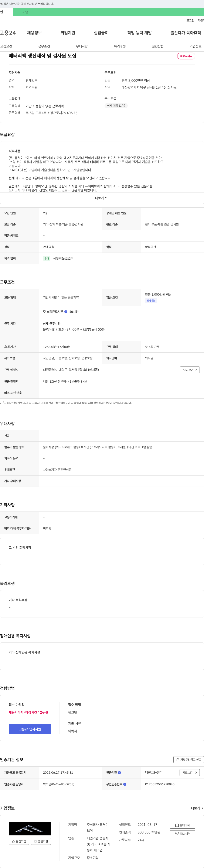
Task: Select 국민연금, 고용보험, 산재보험, 건강보험 text
Action: click(x=68, y=358)
